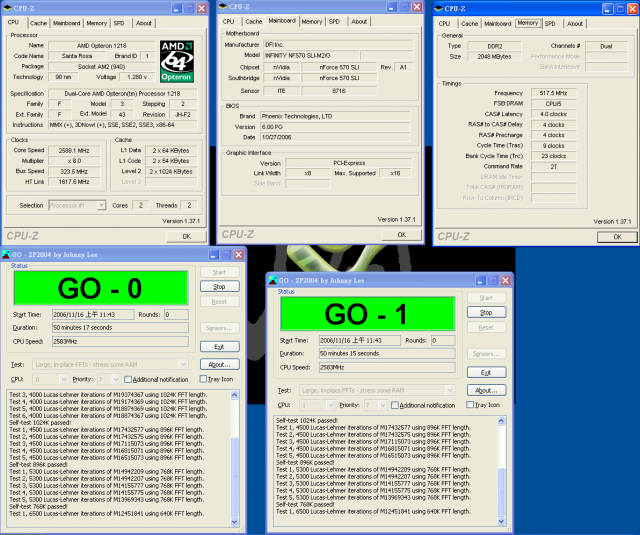The height and width of the screenshot is (535, 640).
Task: Click OK in middle CPU-Z Mainboard window
Action: pyautogui.click(x=402, y=235)
